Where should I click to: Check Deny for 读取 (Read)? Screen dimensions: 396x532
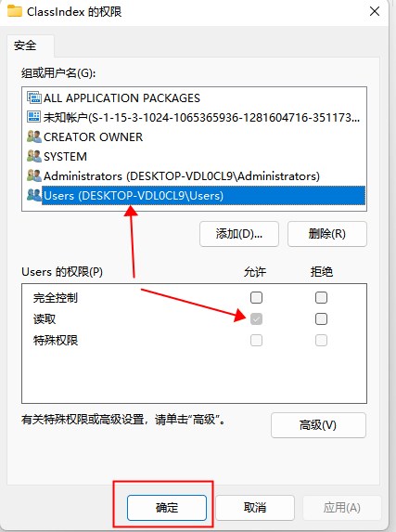(x=321, y=319)
